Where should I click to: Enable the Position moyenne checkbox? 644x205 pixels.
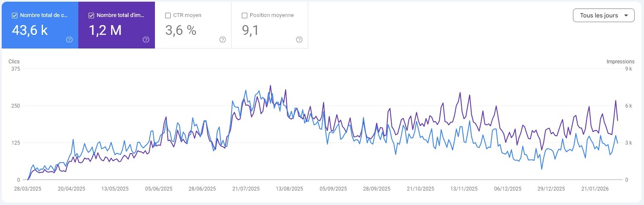pos(244,15)
